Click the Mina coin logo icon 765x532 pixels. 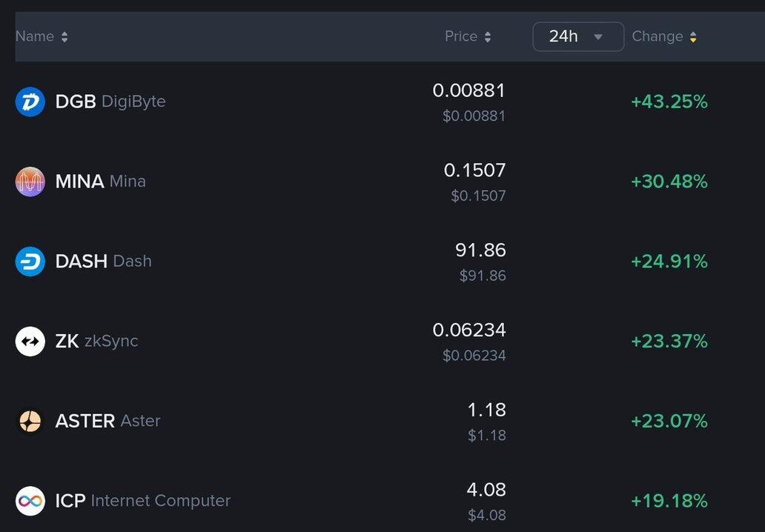pos(30,182)
